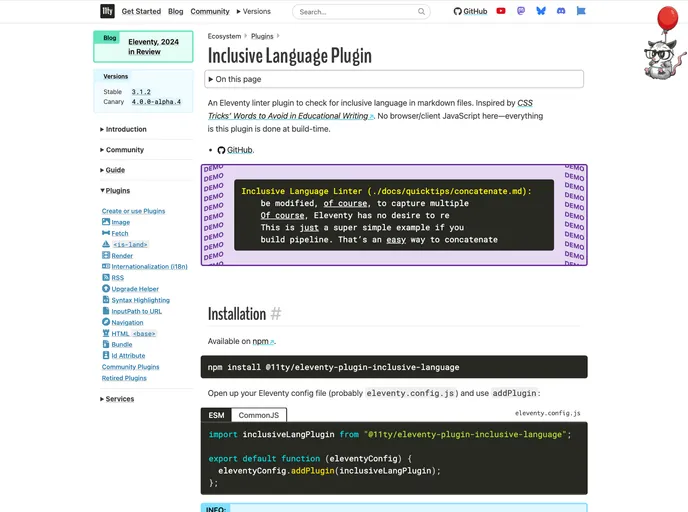Open Get Started in top navigation
Viewport: 688px width, 512px height.
pos(141,11)
